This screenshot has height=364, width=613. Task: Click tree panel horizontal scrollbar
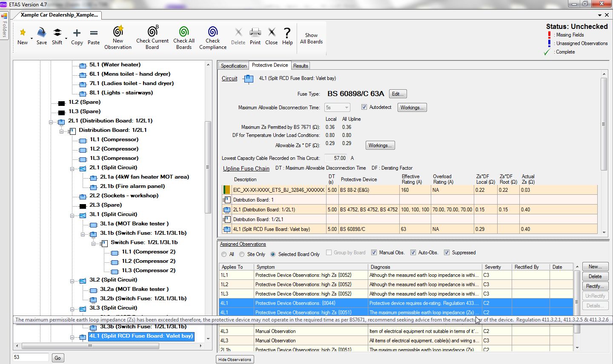click(x=90, y=346)
